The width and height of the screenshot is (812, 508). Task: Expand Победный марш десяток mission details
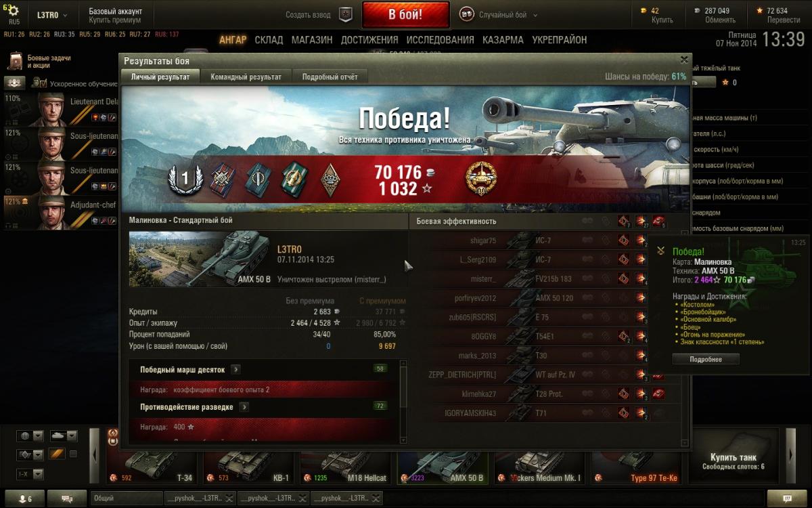235,370
